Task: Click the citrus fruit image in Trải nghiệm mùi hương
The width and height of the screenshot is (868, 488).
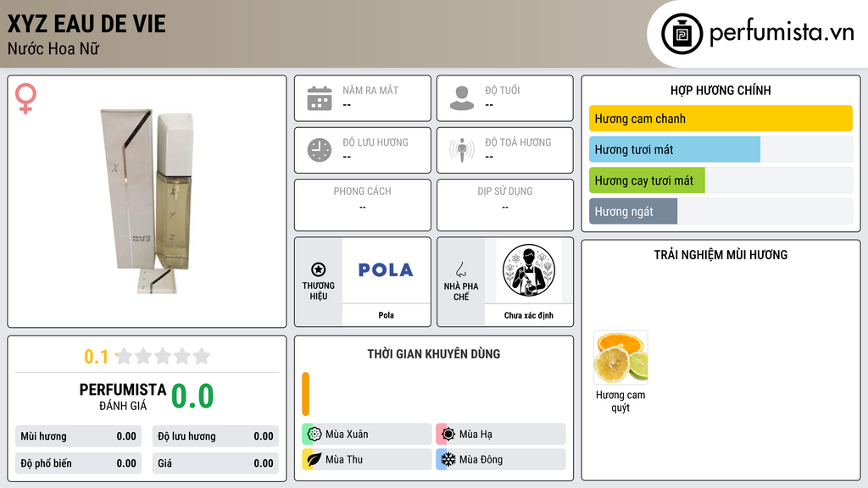Action: [620, 358]
